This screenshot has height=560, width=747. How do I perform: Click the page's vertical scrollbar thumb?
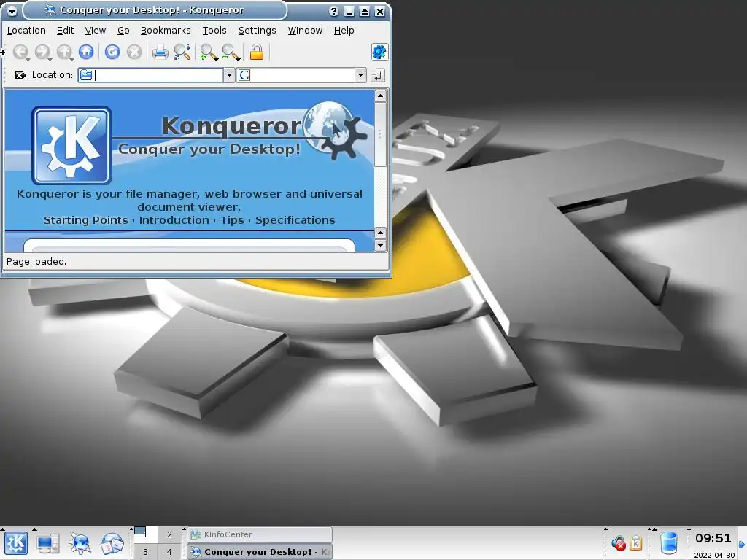pos(380,135)
